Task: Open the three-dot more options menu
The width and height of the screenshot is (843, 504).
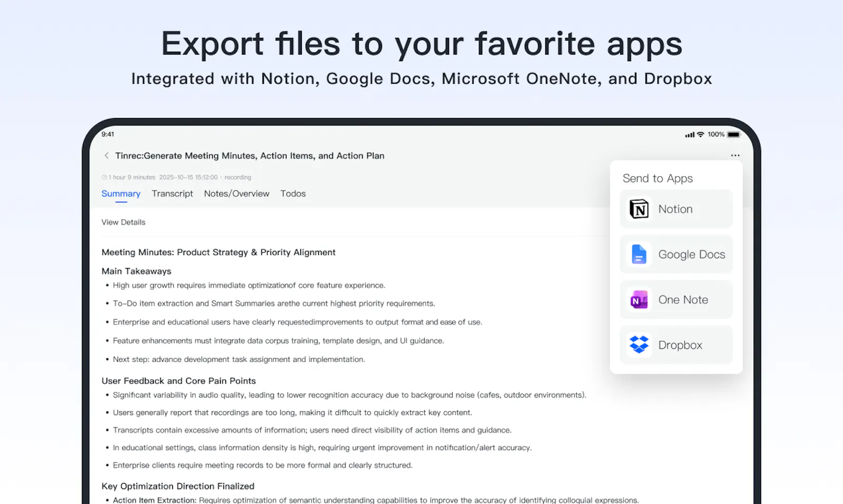Action: tap(735, 155)
